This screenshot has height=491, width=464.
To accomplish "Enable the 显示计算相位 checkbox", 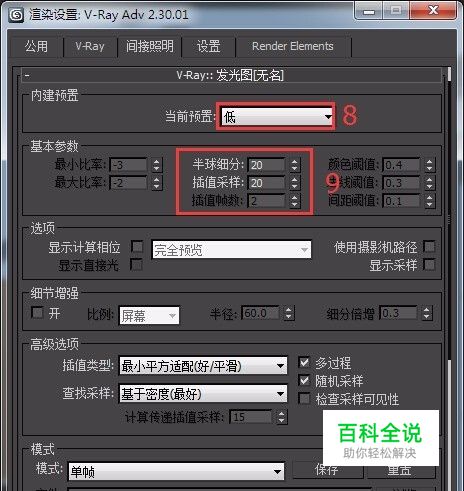I will point(137,247).
